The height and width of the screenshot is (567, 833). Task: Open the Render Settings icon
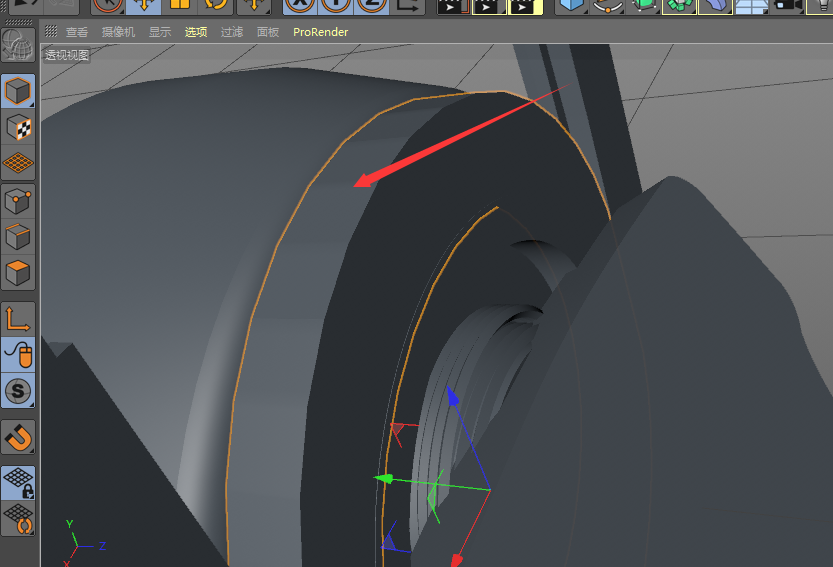click(x=525, y=6)
